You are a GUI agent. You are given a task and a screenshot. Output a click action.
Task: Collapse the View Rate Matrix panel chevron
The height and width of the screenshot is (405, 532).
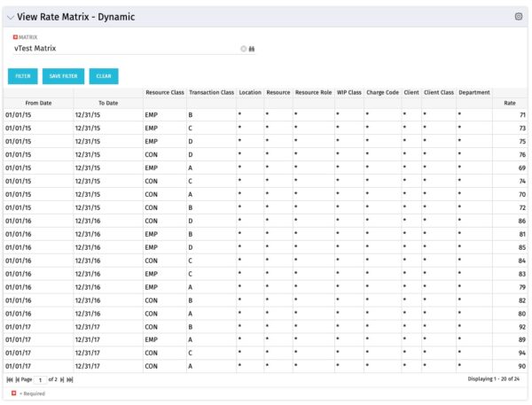[11, 18]
